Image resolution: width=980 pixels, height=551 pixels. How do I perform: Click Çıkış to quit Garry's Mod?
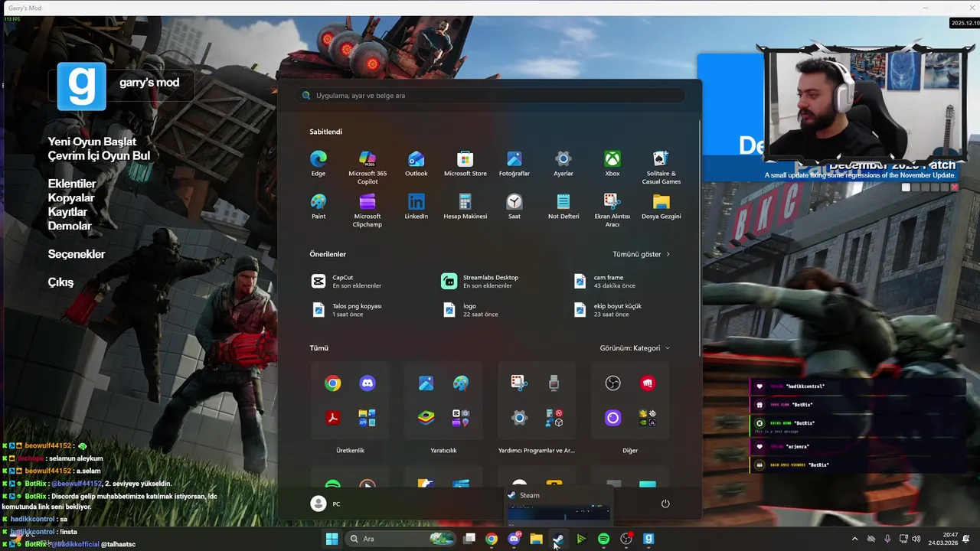[60, 282]
